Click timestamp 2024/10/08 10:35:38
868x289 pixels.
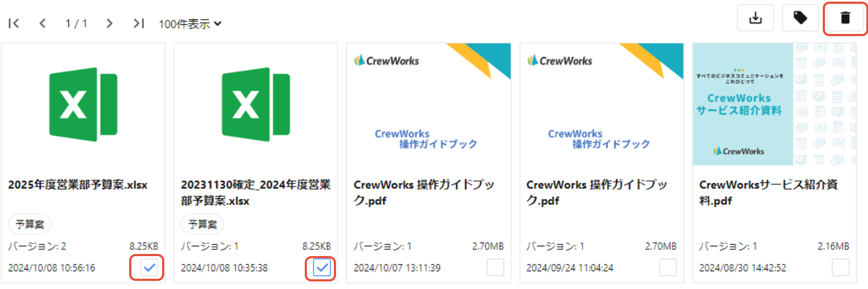[225, 268]
